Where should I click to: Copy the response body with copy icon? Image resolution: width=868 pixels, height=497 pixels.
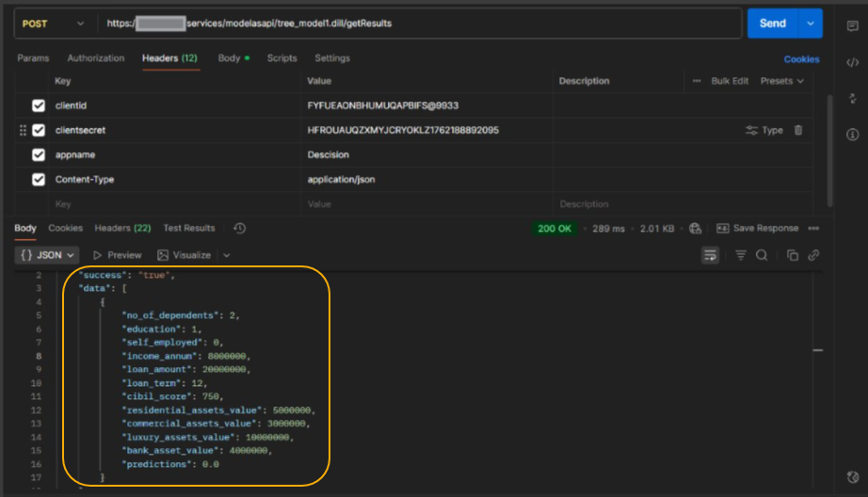[x=793, y=255]
